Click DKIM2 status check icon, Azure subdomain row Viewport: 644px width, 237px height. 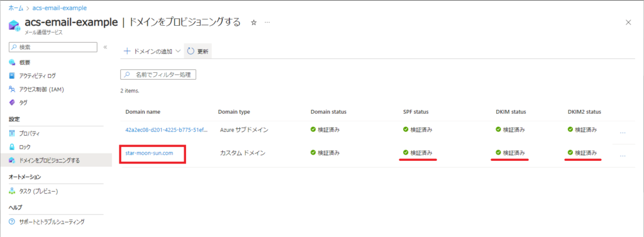pyautogui.click(x=570, y=130)
